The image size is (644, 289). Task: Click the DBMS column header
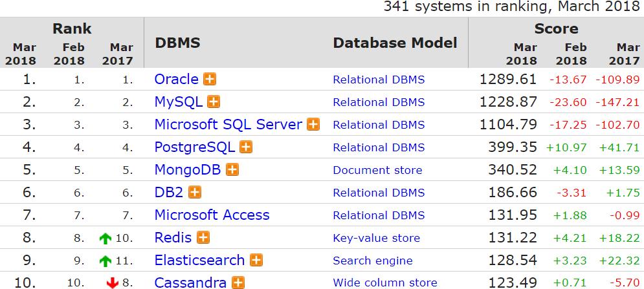pos(178,43)
